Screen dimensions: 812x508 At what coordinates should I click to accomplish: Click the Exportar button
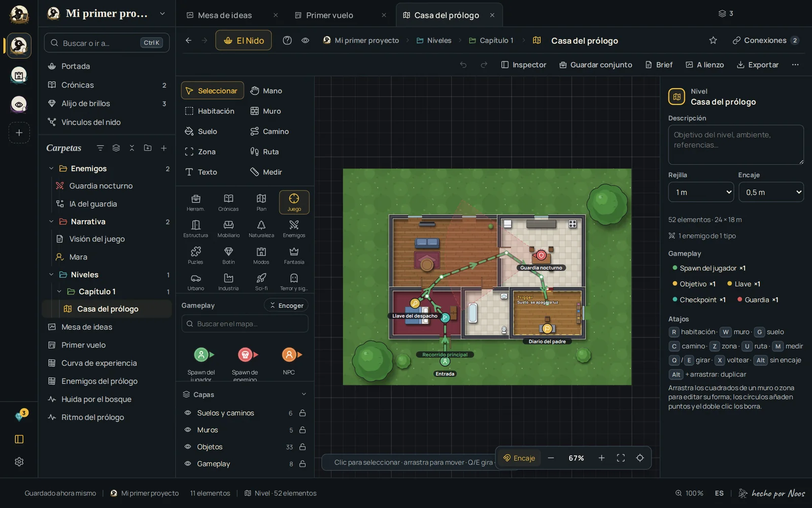(x=757, y=65)
